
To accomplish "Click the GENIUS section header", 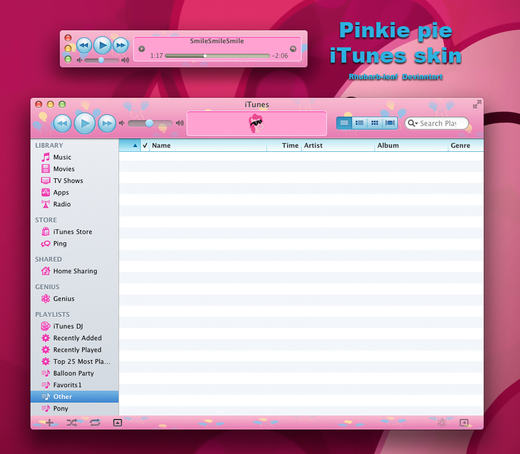I will click(x=47, y=287).
